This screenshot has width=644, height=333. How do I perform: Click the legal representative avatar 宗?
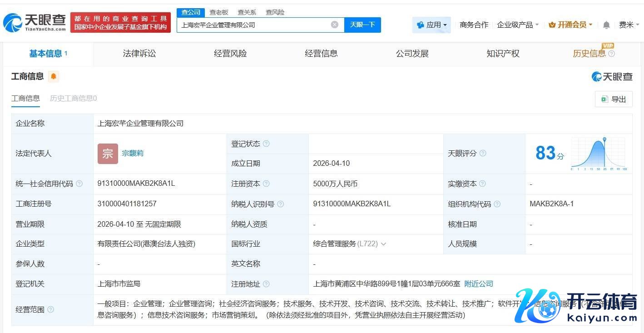click(x=108, y=154)
